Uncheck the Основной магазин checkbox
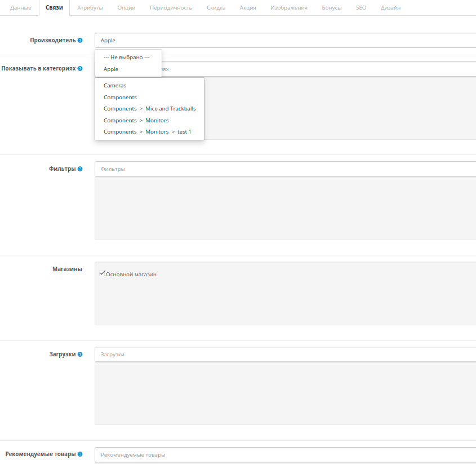The height and width of the screenshot is (464, 476). (102, 273)
